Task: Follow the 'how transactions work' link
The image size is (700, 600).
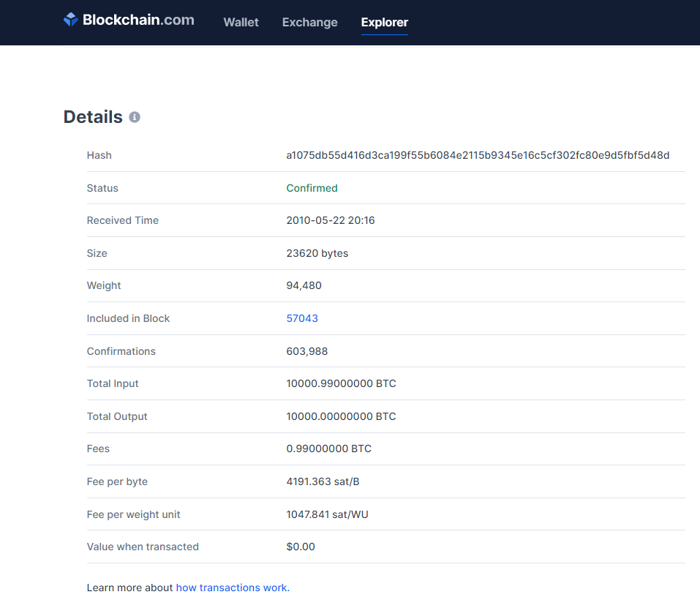Action: pos(233,588)
